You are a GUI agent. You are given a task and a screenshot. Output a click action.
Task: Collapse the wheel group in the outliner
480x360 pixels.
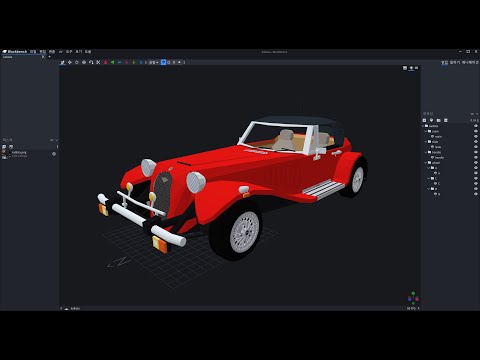[x=426, y=163]
